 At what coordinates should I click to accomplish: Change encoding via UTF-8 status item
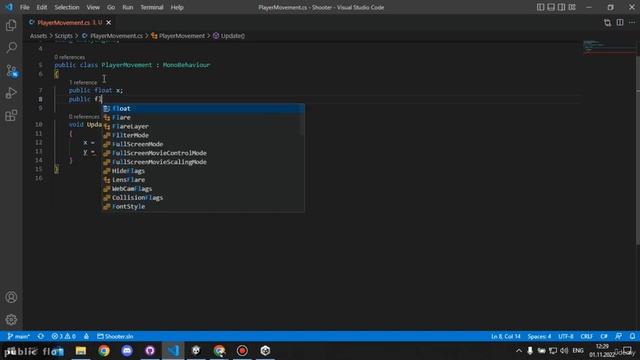coord(566,336)
